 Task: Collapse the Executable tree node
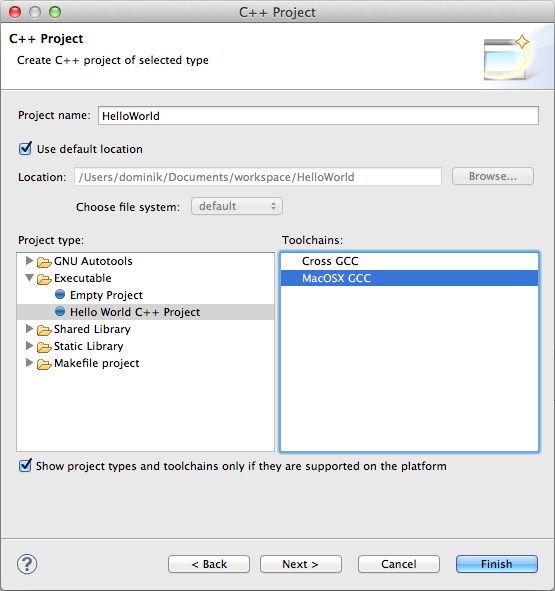click(x=29, y=278)
